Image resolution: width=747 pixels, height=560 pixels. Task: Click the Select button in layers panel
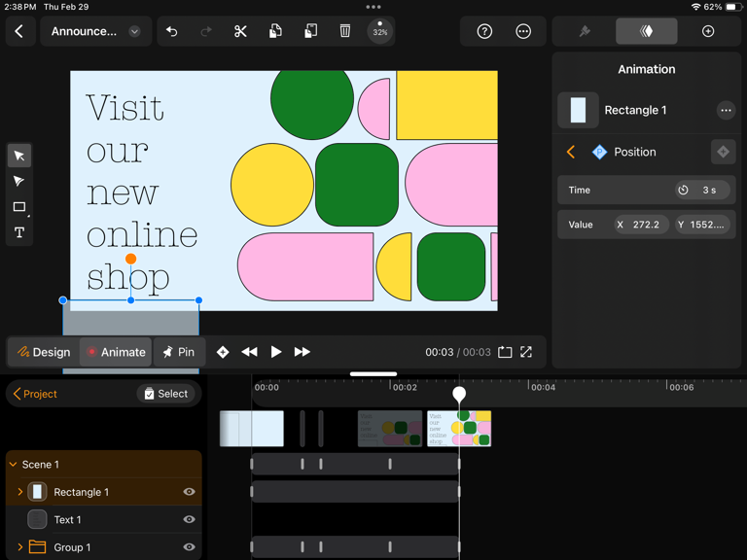(x=165, y=394)
